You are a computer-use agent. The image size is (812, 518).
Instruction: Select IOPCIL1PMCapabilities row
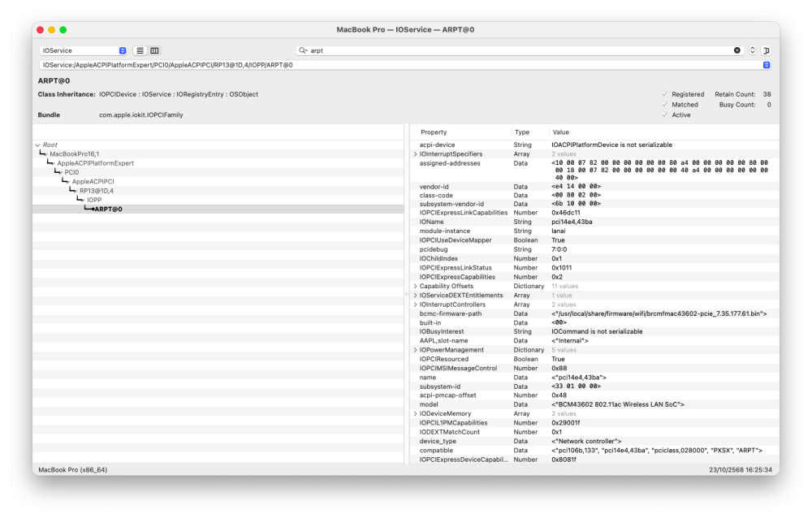(x=594, y=423)
